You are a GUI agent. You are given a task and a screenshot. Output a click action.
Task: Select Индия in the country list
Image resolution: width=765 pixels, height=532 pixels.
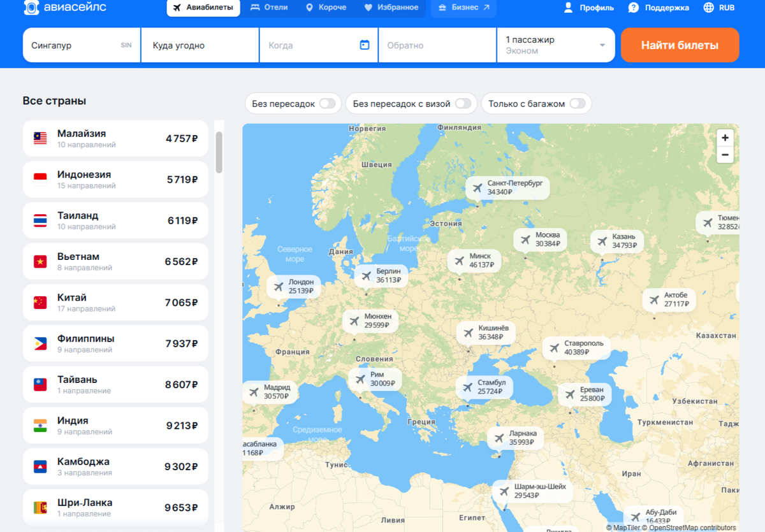115,425
